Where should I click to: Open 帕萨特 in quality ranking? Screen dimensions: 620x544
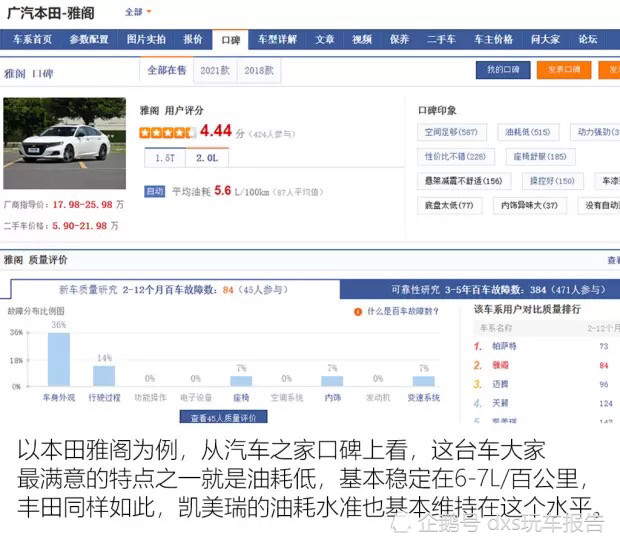[504, 346]
